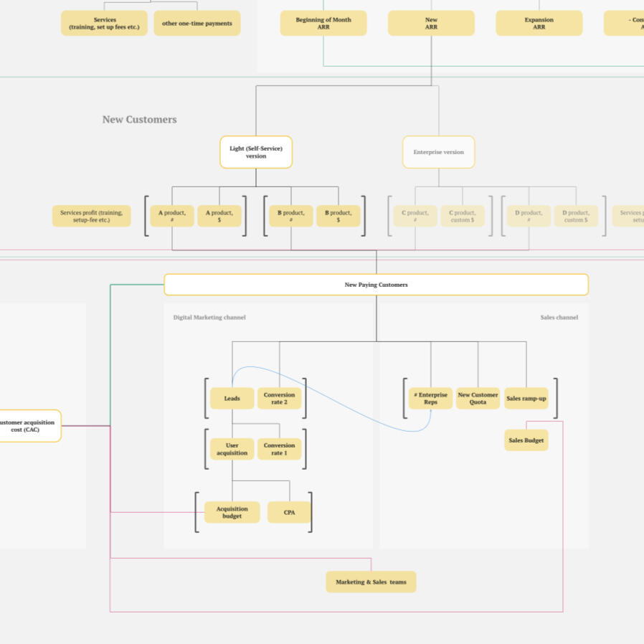Screen dimensions: 644x644
Task: Select the Expansion ARR box
Action: click(x=539, y=23)
